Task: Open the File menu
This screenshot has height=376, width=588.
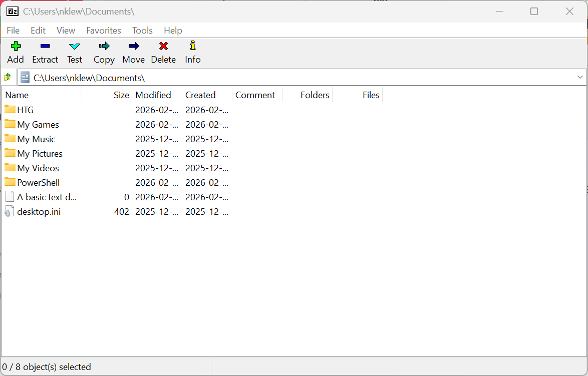Action: point(13,31)
